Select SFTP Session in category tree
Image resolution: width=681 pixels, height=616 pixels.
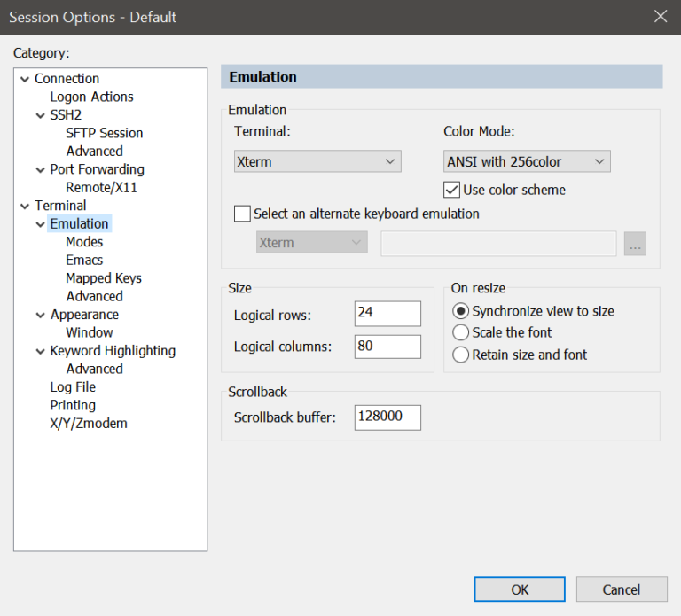(x=104, y=133)
